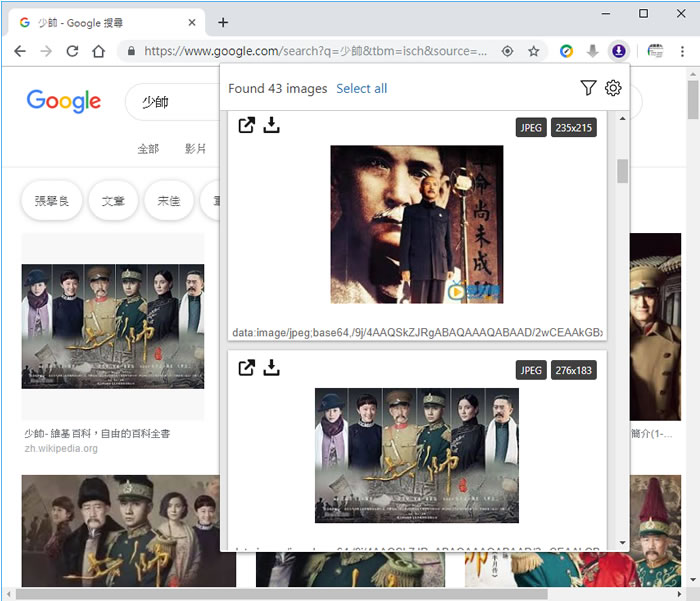Click the browser forward arrow
The image size is (700, 601).
click(x=46, y=51)
